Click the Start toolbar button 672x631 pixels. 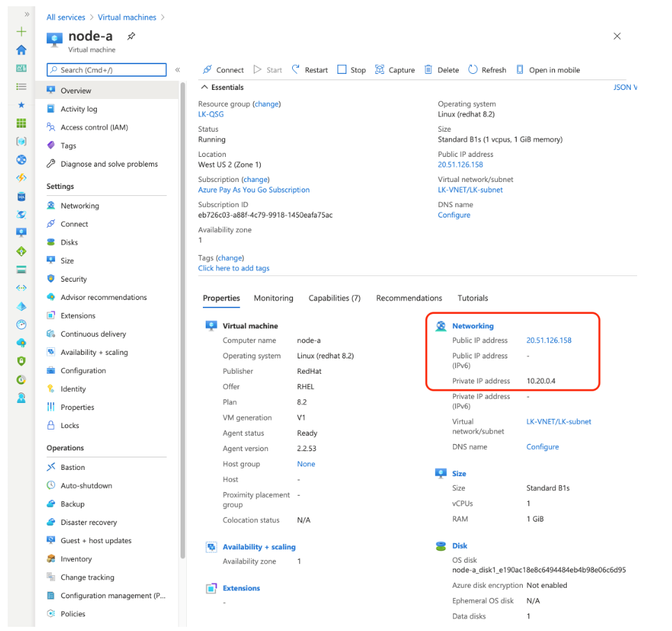coord(268,70)
